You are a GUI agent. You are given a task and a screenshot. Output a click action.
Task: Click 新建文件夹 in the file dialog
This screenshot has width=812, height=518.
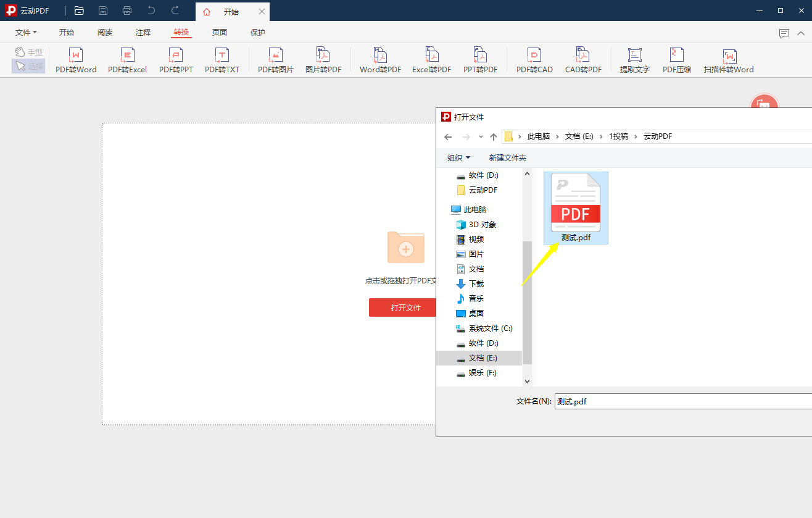coord(507,158)
